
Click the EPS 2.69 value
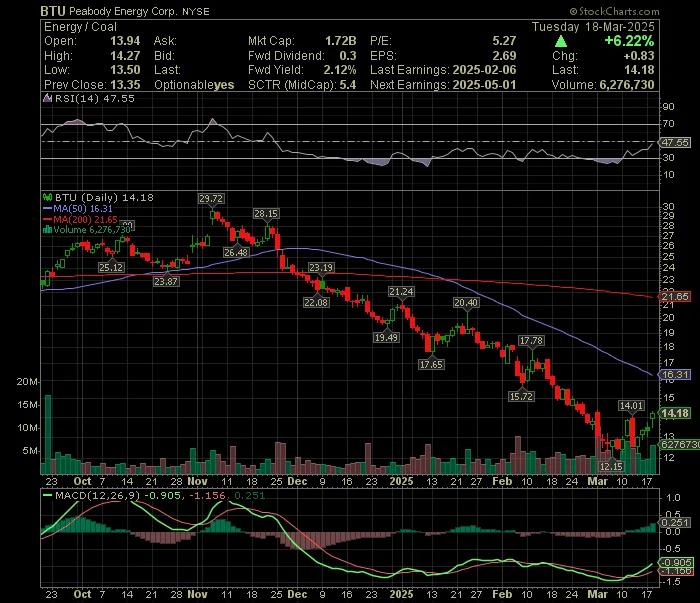(x=504, y=56)
